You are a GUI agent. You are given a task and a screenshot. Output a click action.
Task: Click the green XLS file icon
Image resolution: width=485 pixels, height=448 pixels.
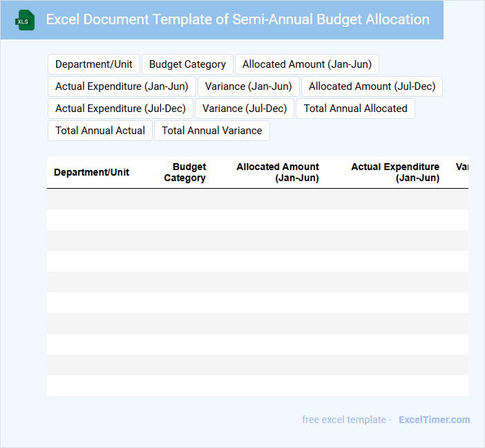pyautogui.click(x=24, y=20)
